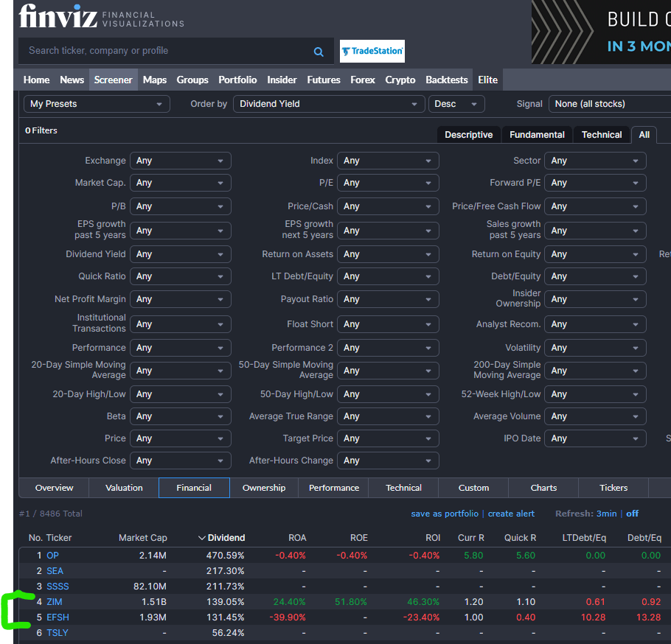671x644 pixels.
Task: Switch to the Charts view tab
Action: point(543,488)
